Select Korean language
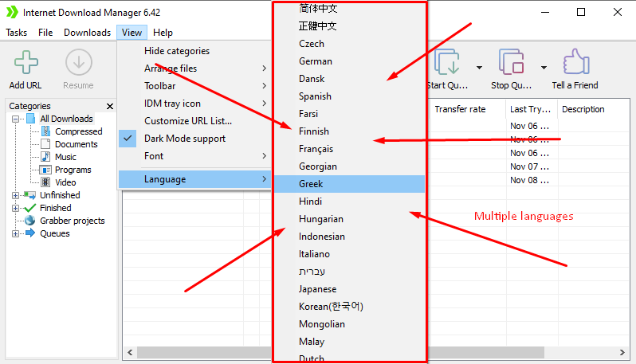Viewport: 636px width, 364px height. pyautogui.click(x=349, y=307)
